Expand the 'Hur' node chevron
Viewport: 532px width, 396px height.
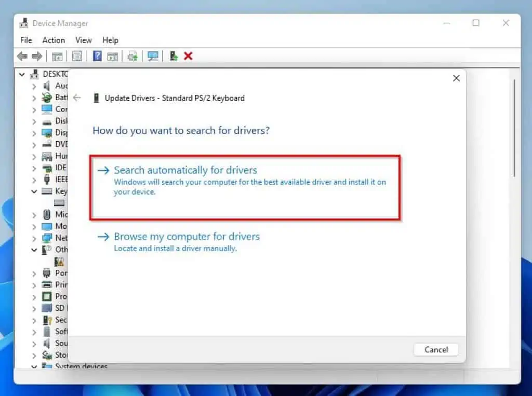[x=34, y=157]
